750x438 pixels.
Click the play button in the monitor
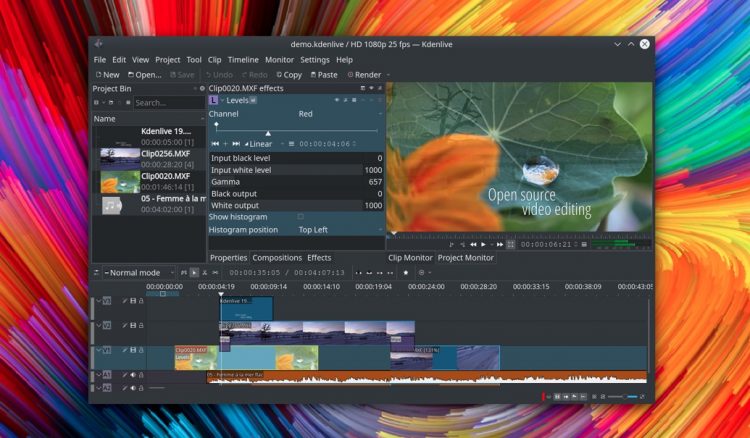click(x=484, y=244)
